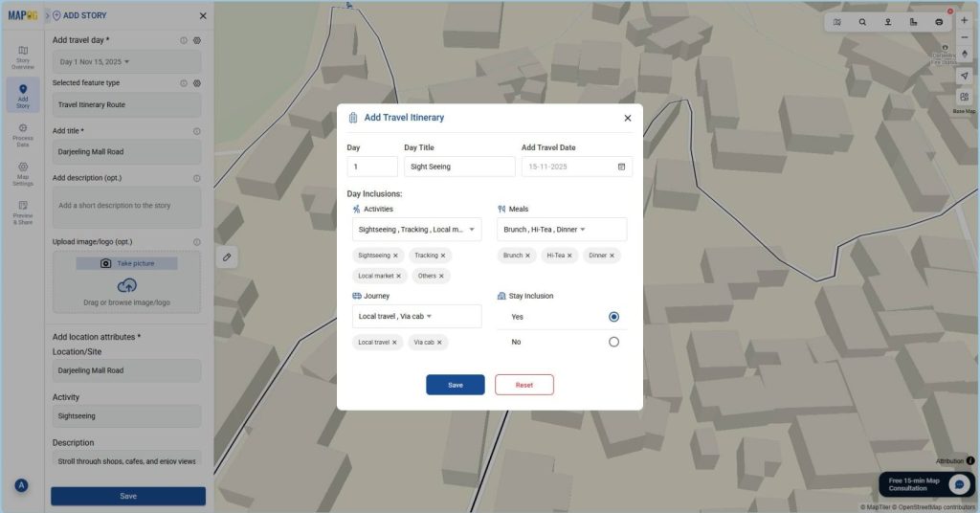The width and height of the screenshot is (980, 513).
Task: Click the info icon beside Upload image/logo
Action: 197,242
